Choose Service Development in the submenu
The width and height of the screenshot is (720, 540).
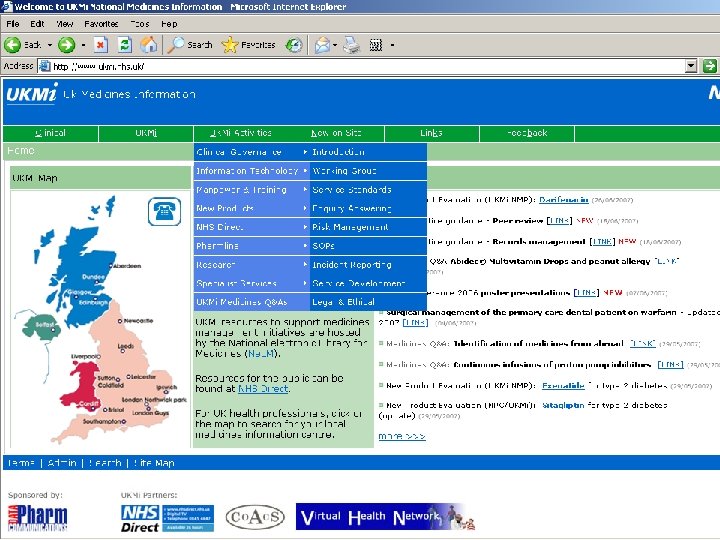(x=368, y=284)
